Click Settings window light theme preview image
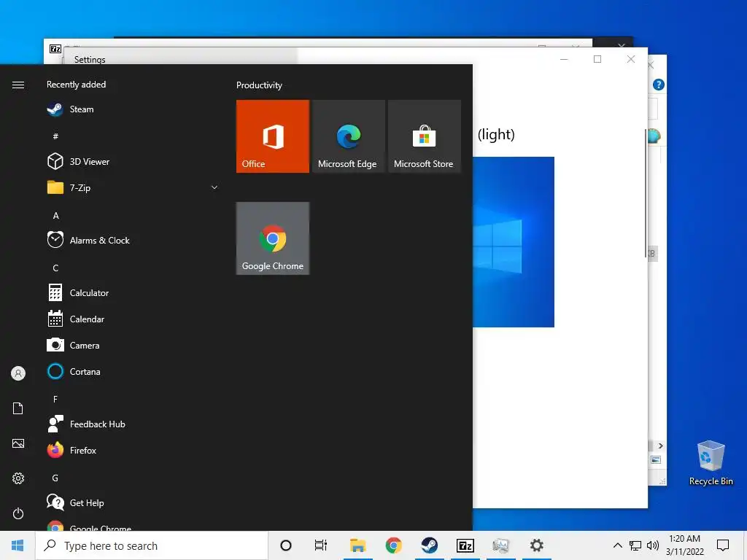The image size is (747, 560). pos(514,242)
